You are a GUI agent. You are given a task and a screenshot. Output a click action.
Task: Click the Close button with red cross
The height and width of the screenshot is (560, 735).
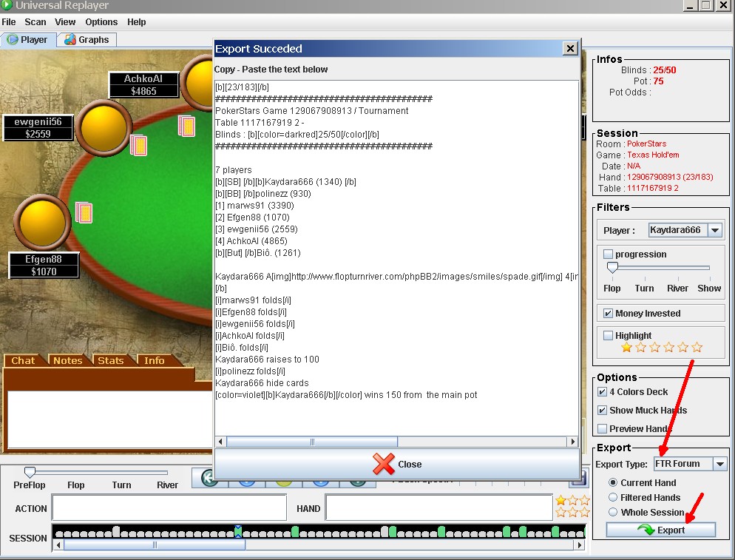pos(397,464)
